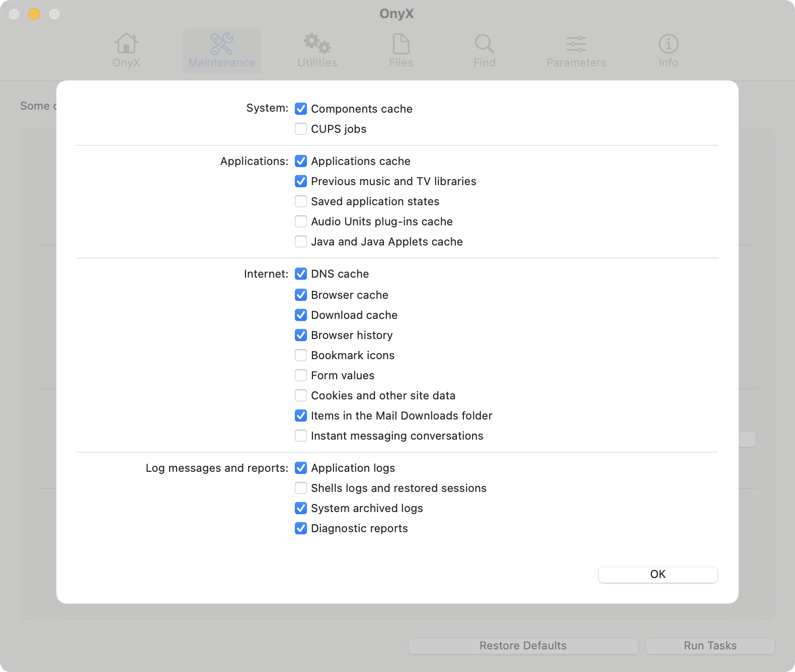Uncheck System archived logs
795x672 pixels.
(301, 508)
